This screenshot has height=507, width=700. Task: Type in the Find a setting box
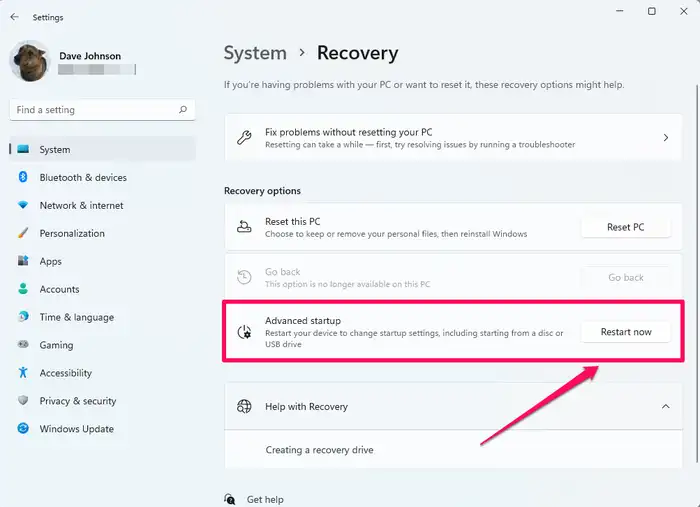coord(95,110)
